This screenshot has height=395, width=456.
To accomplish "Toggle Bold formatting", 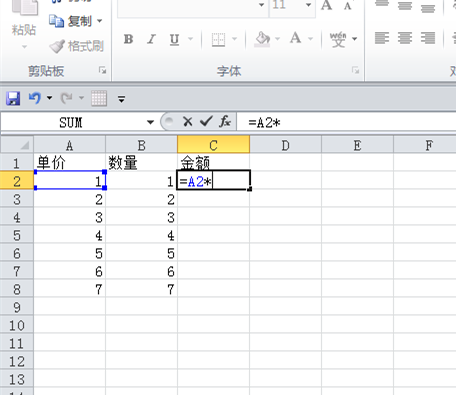I will coord(128,39).
